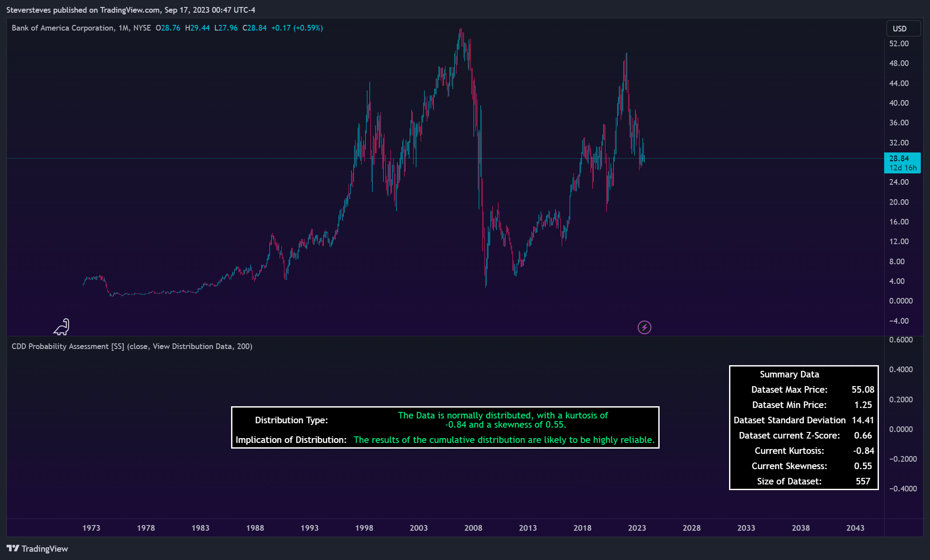Click the Implication of Distribution label
930x560 pixels.
tap(291, 440)
